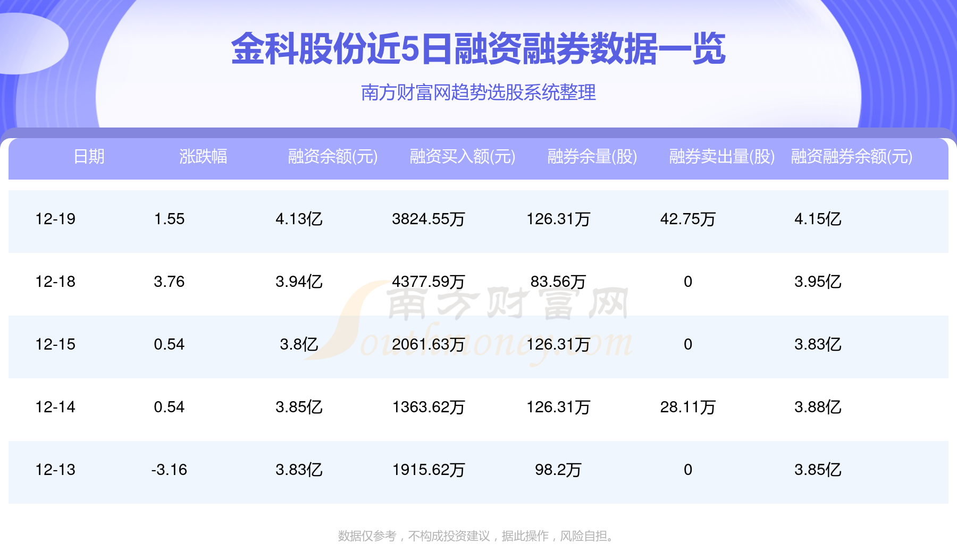Click the 42.75万 卖出量 value

[x=689, y=218]
